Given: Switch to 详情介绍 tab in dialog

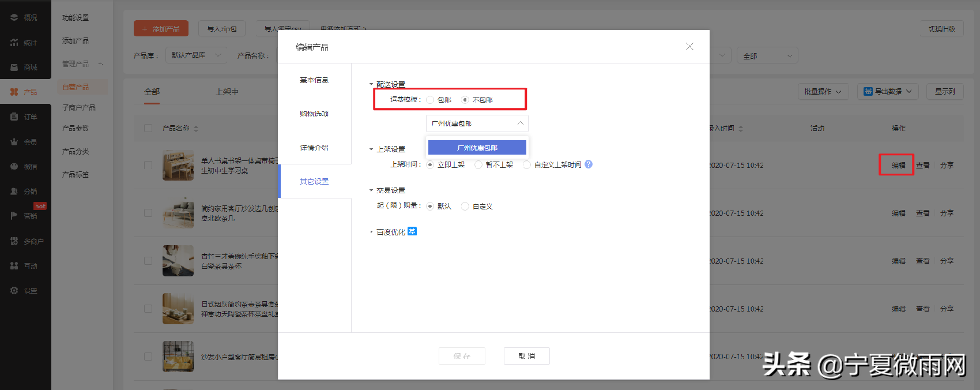Looking at the screenshot, I should click(314, 148).
